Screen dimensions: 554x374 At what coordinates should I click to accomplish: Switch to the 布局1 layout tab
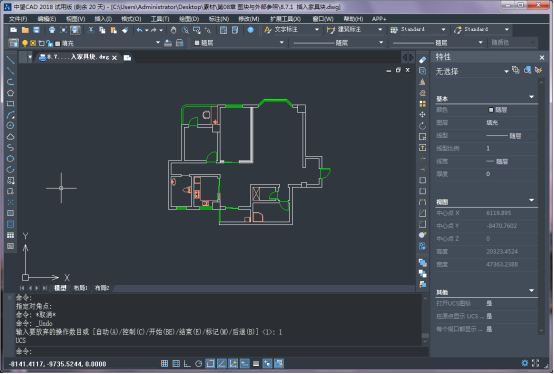click(x=80, y=288)
